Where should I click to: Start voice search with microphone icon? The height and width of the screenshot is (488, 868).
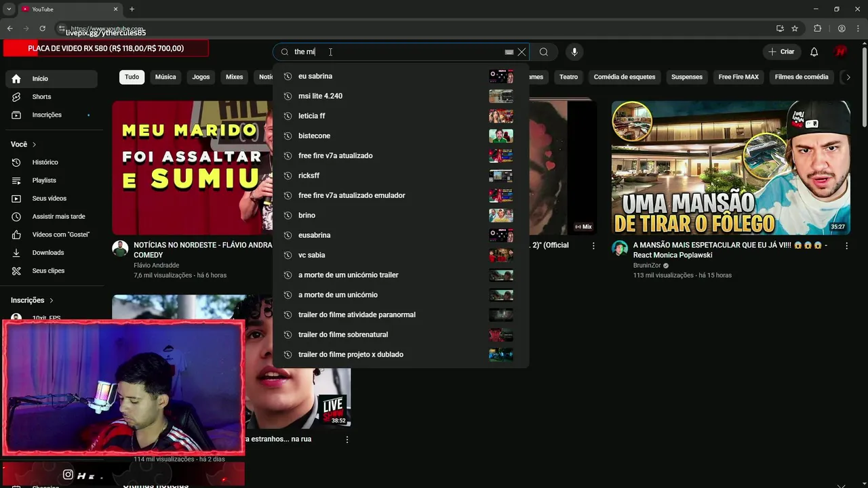(x=574, y=52)
